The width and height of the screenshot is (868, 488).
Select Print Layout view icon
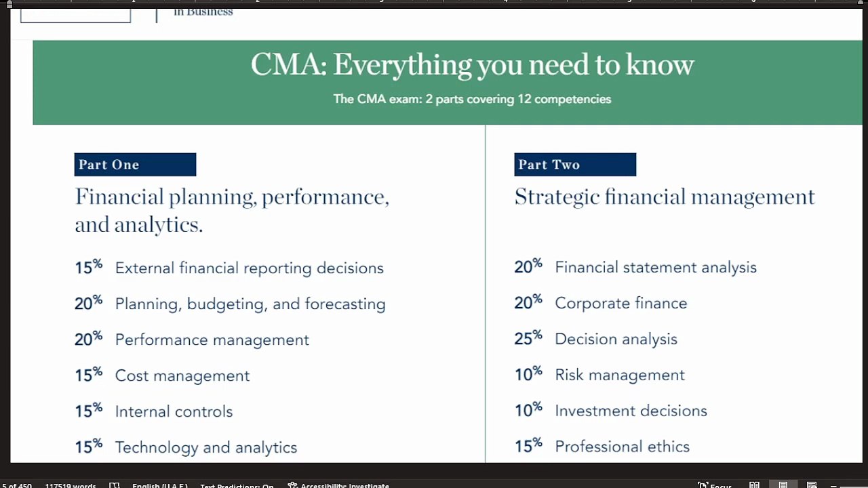tap(783, 485)
